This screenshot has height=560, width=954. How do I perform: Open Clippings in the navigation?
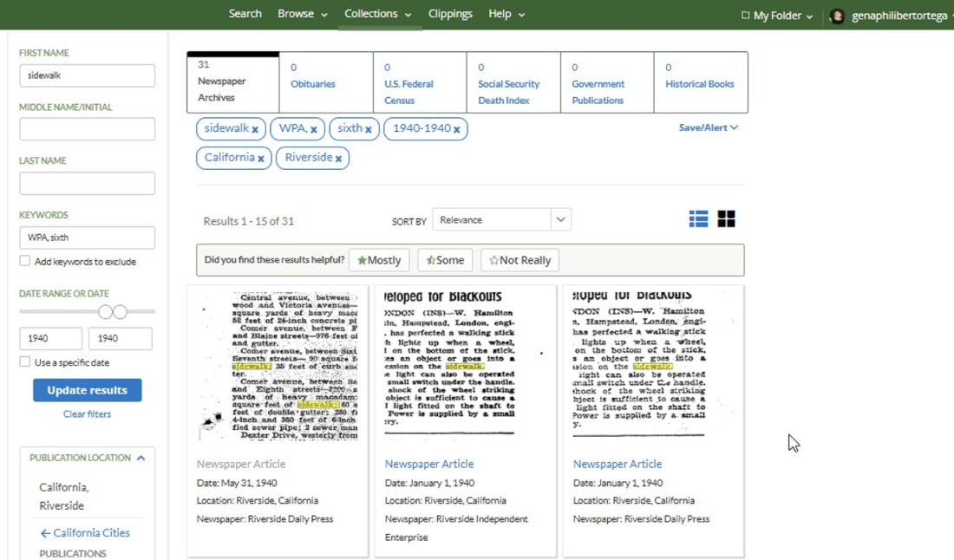coord(450,14)
